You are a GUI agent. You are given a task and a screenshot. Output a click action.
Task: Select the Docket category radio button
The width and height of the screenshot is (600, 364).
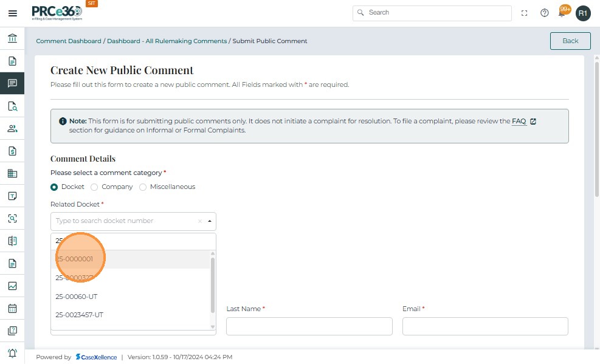coord(54,187)
